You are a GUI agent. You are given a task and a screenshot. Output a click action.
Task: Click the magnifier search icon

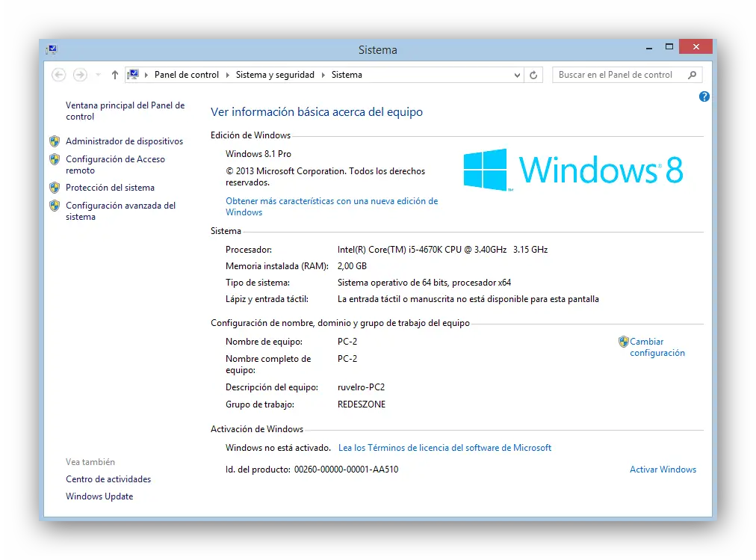tap(693, 75)
